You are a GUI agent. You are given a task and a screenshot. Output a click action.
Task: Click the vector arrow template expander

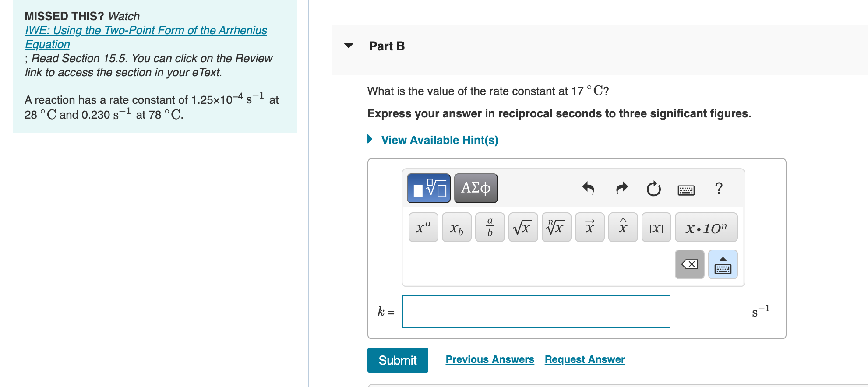coord(589,227)
